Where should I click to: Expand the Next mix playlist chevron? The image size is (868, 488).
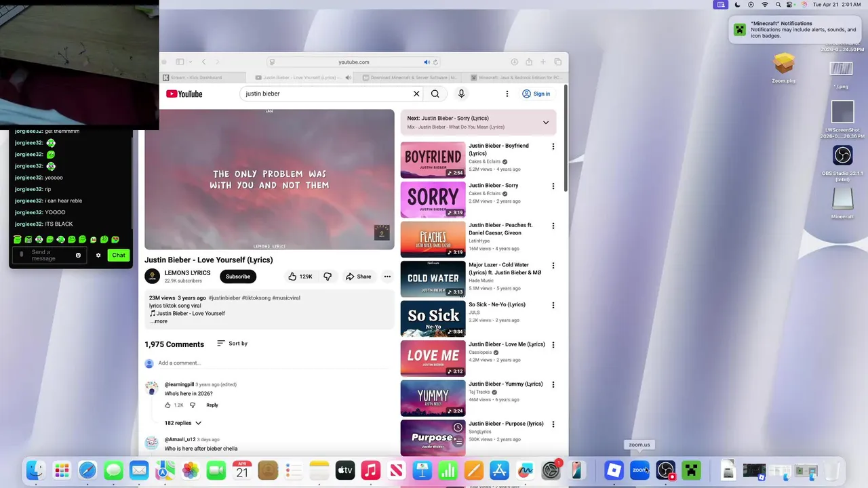[x=546, y=123]
